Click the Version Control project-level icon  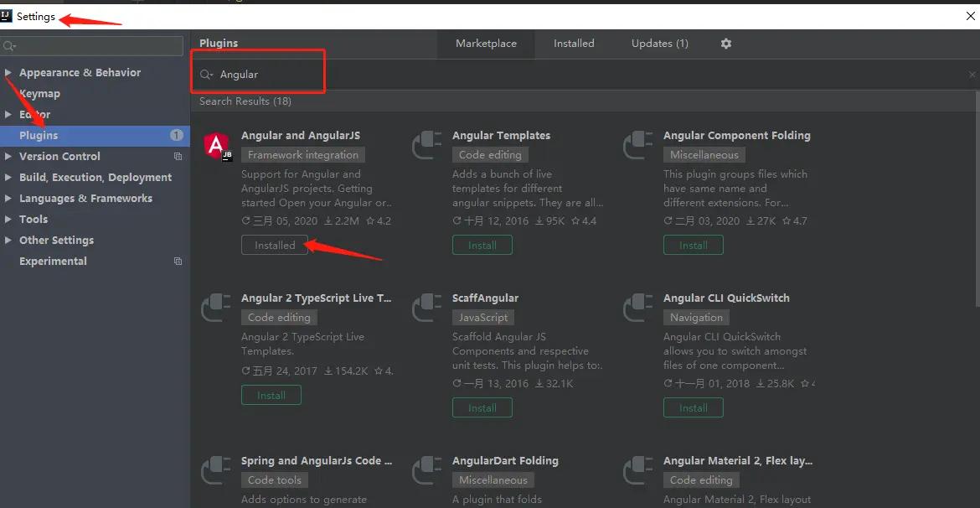(178, 157)
